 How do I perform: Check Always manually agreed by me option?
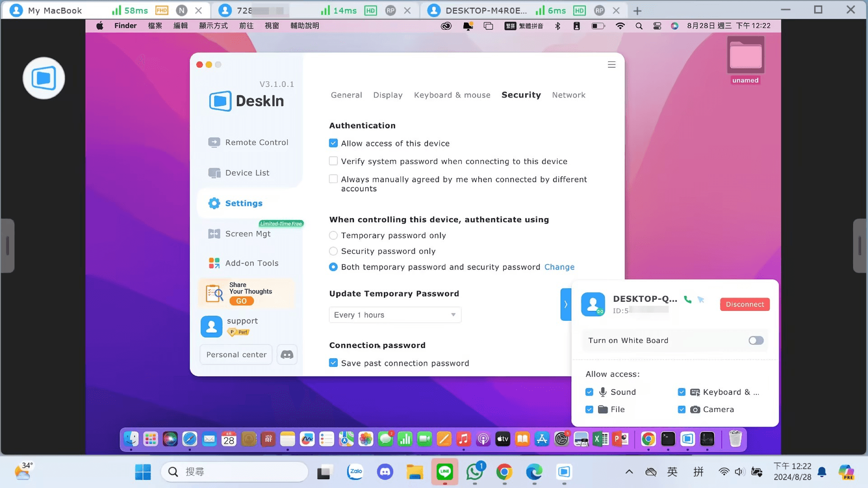(x=333, y=179)
